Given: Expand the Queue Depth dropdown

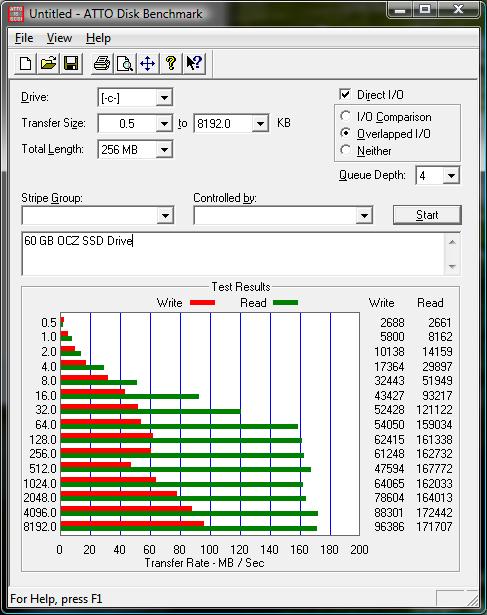Looking at the screenshot, I should (451, 175).
